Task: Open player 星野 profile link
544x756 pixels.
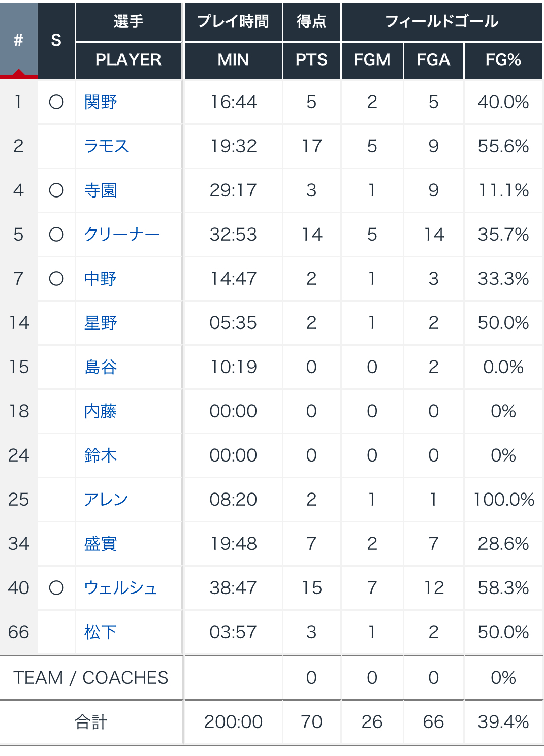Action: 101,323
